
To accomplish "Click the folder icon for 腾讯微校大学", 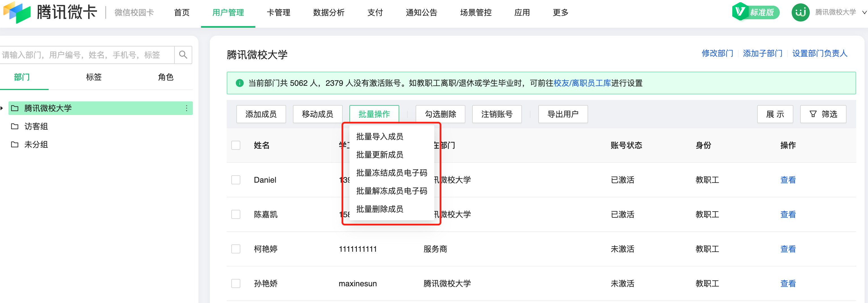I will [14, 108].
